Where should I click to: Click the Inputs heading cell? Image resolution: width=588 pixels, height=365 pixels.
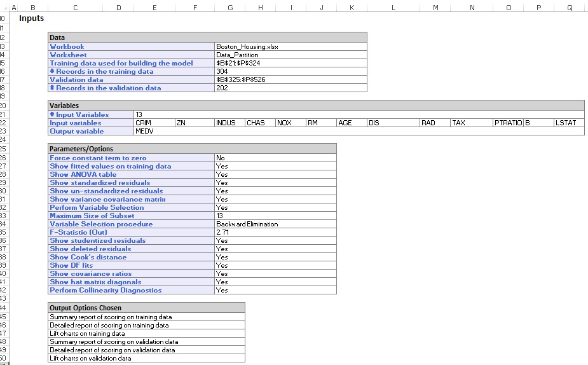pyautogui.click(x=32, y=18)
